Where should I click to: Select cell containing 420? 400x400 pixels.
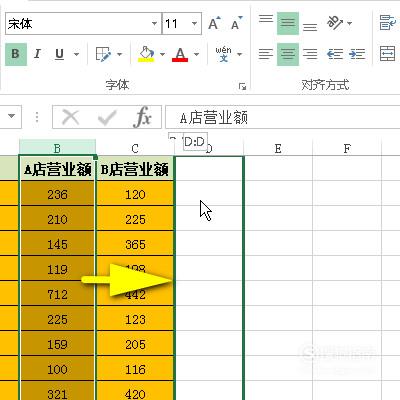pyautogui.click(x=135, y=391)
